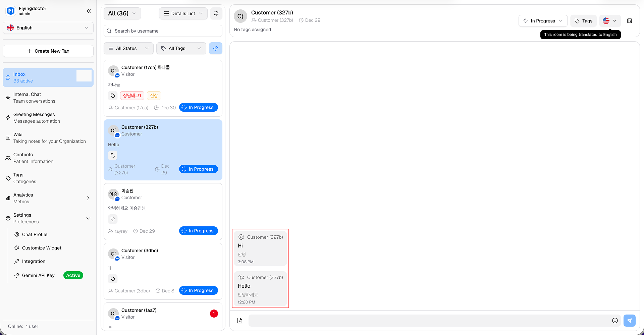Expand the All Status dropdown
This screenshot has height=335, width=644.
coord(128,48)
